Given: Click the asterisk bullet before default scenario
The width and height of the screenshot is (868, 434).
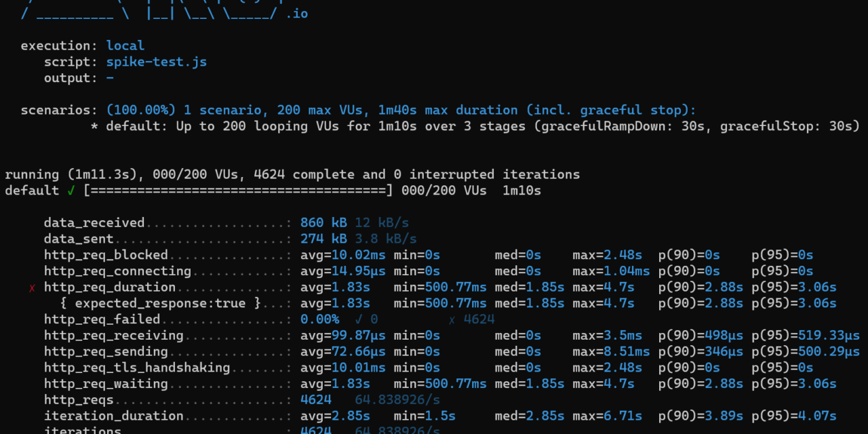Looking at the screenshot, I should coord(94,126).
